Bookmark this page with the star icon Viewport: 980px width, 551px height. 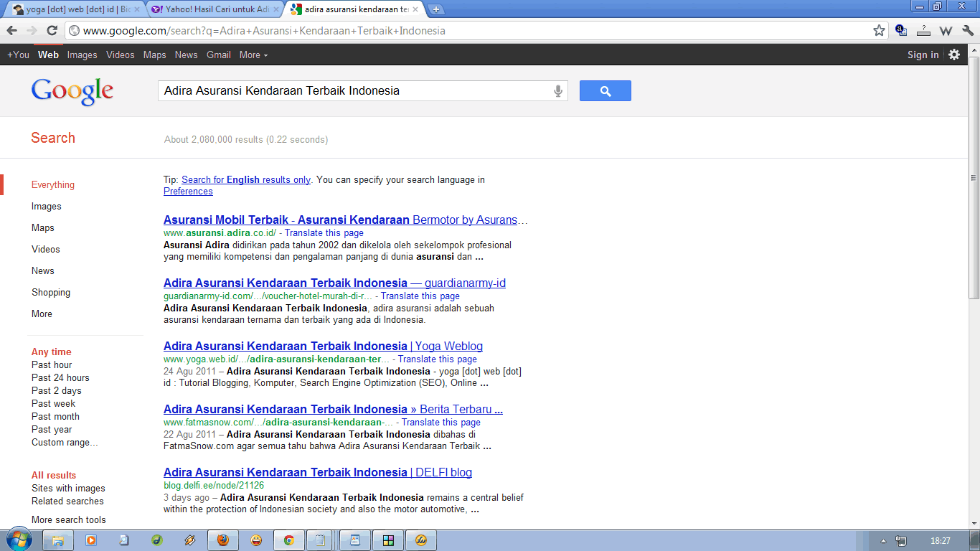[879, 31]
